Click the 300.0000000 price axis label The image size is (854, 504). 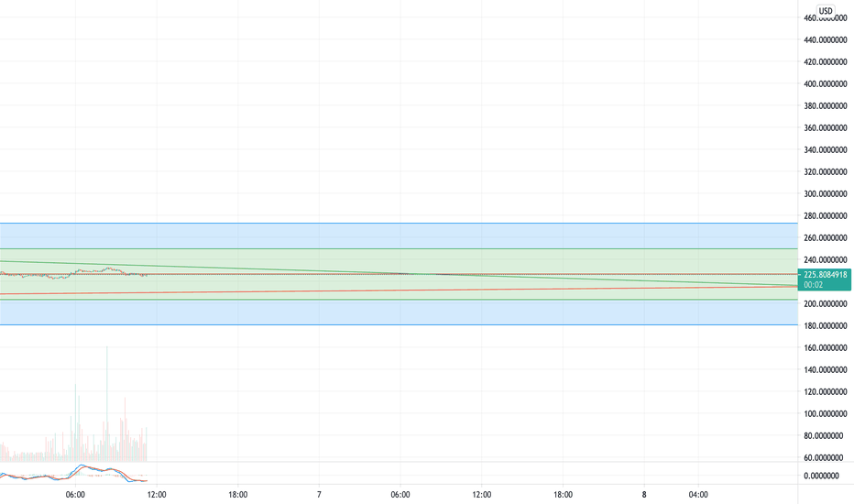(x=826, y=194)
